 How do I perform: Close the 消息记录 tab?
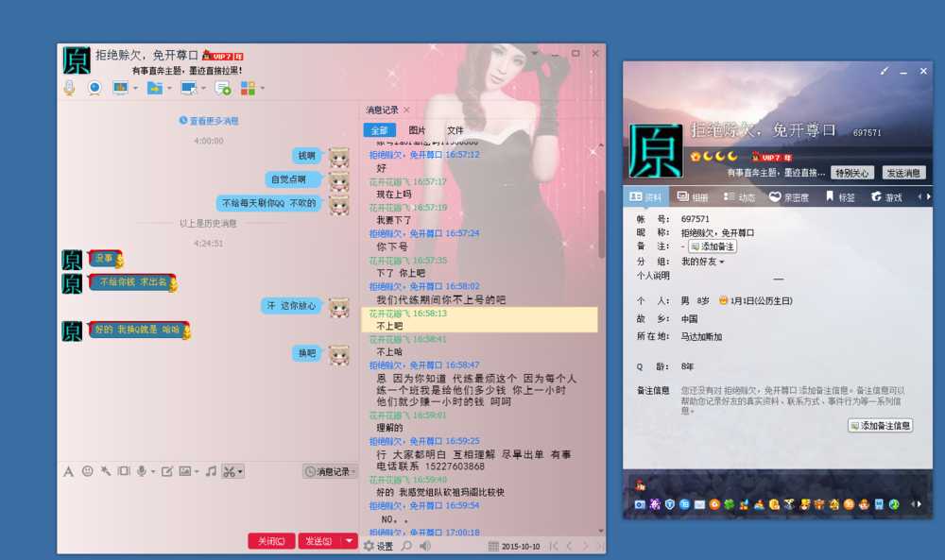pos(406,110)
